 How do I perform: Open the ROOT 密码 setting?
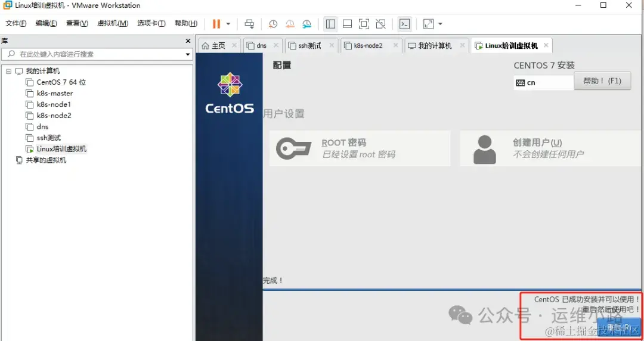(360, 148)
